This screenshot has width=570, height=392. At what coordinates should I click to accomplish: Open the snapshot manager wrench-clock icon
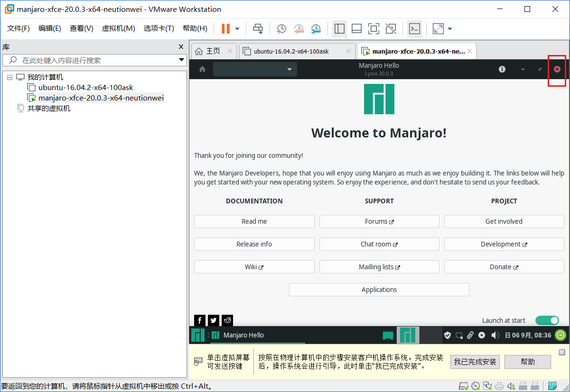coord(316,29)
